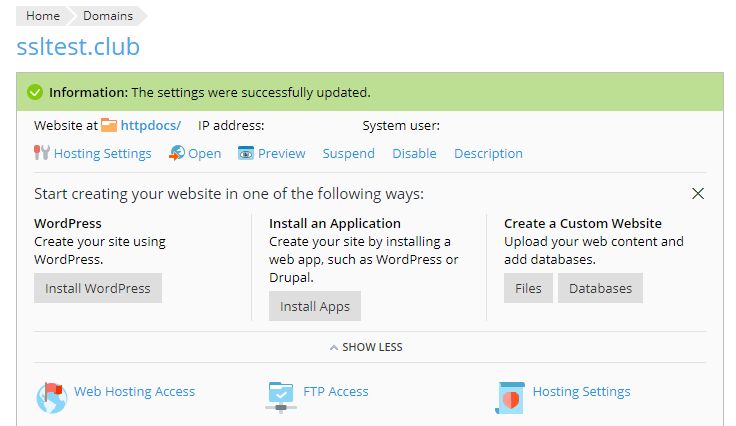
Task: Click the httpdocs folder icon
Action: (109, 125)
